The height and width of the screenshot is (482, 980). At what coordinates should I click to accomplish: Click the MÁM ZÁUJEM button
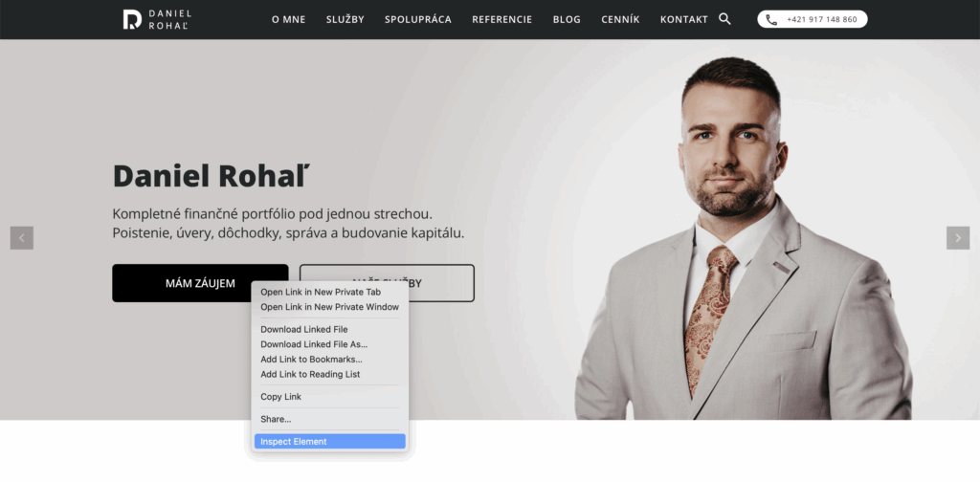200,283
